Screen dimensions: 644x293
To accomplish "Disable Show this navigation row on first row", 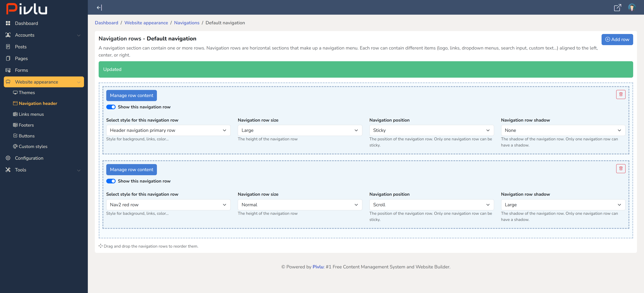I will tap(111, 107).
